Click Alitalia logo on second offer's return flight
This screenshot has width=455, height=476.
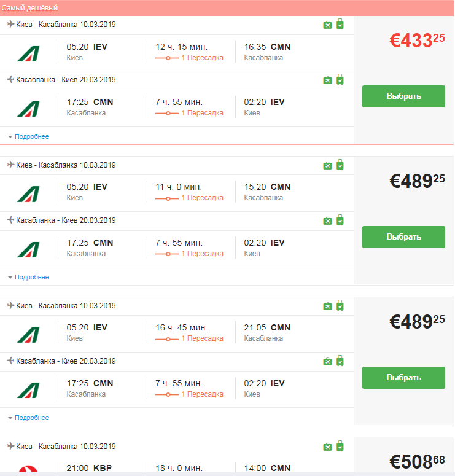(x=28, y=249)
